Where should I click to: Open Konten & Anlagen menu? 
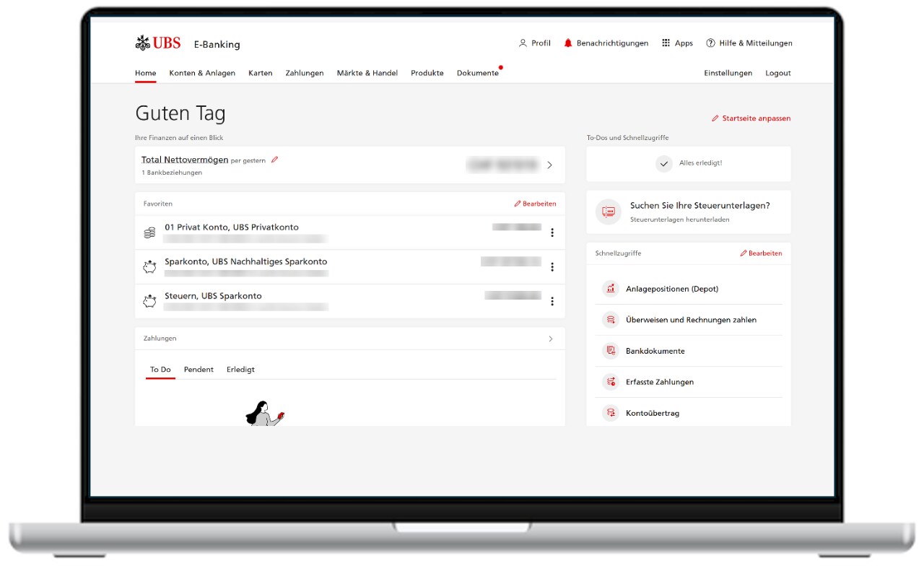[x=202, y=73]
